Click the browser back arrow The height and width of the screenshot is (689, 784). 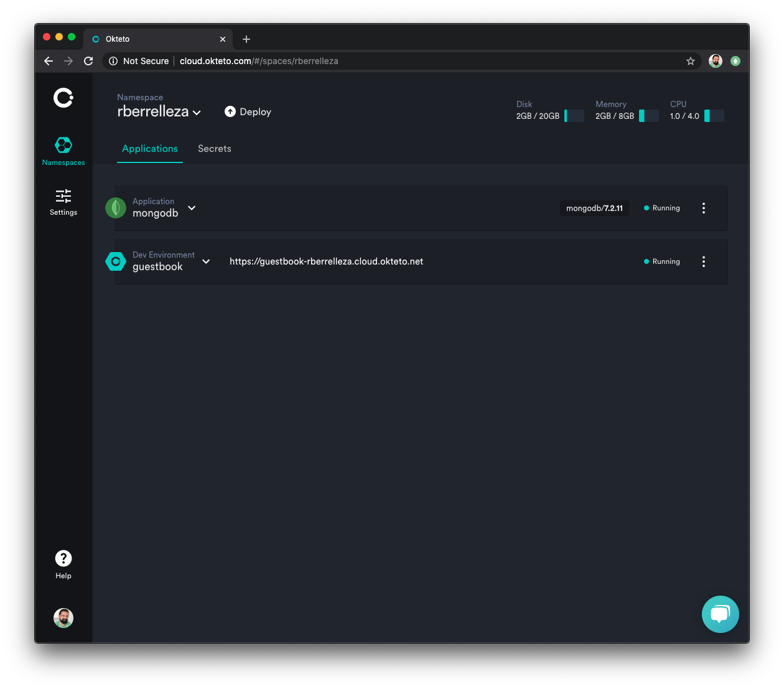click(49, 61)
